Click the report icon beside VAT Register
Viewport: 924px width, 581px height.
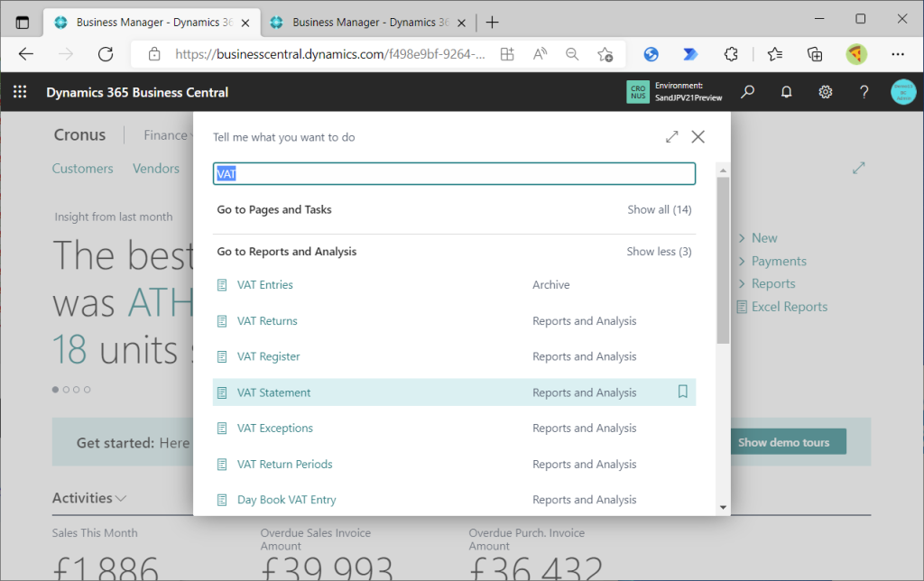coord(222,357)
